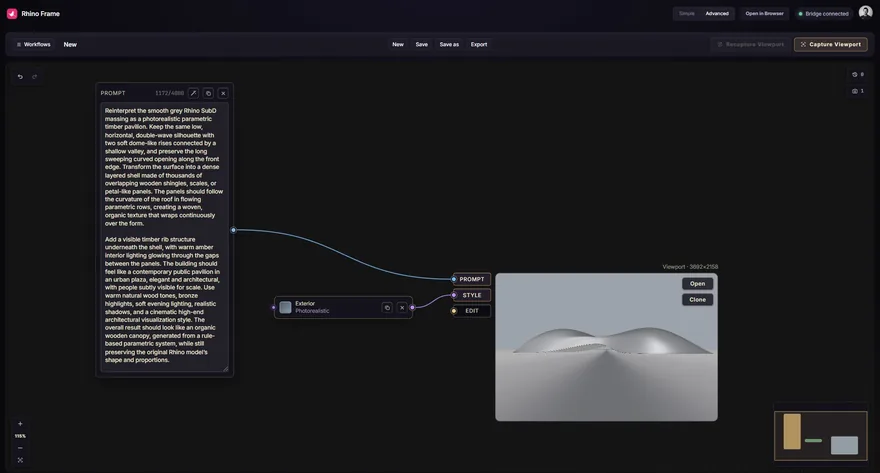Clone the viewport image node
Image resolution: width=880 pixels, height=473 pixels.
tap(698, 300)
